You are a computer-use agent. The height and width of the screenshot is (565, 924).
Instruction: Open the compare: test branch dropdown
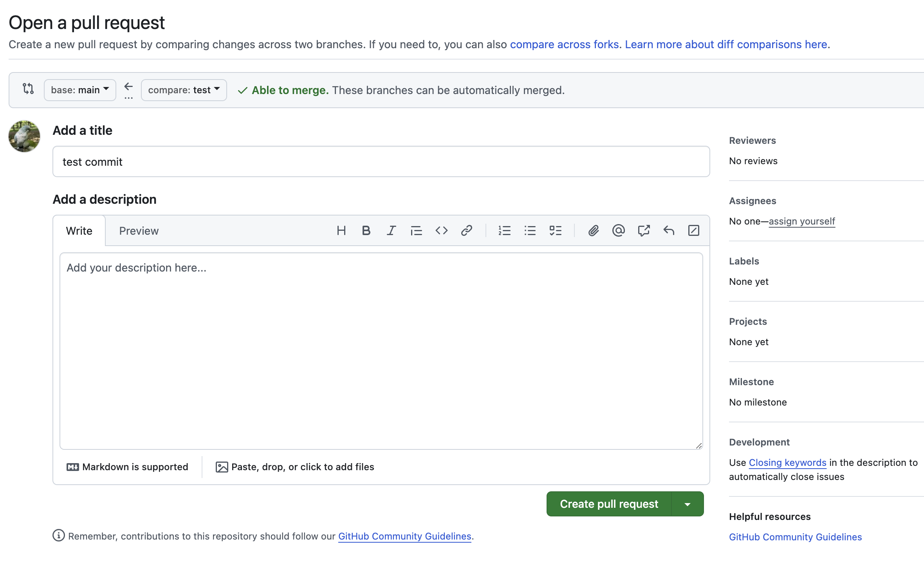click(184, 90)
